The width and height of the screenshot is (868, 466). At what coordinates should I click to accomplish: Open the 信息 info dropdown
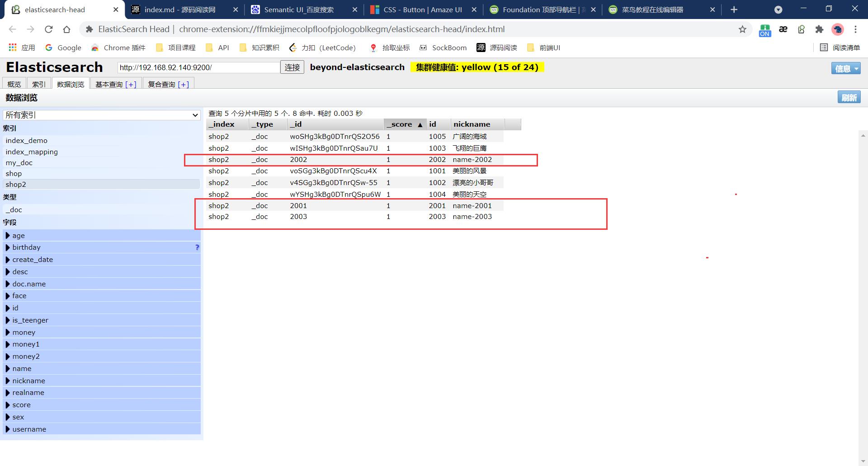(845, 68)
